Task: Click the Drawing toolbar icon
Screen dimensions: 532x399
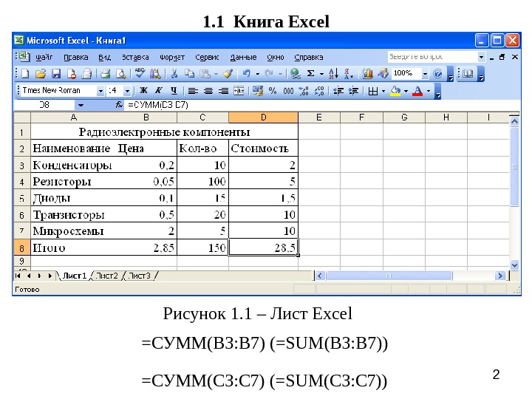Action: (x=383, y=74)
